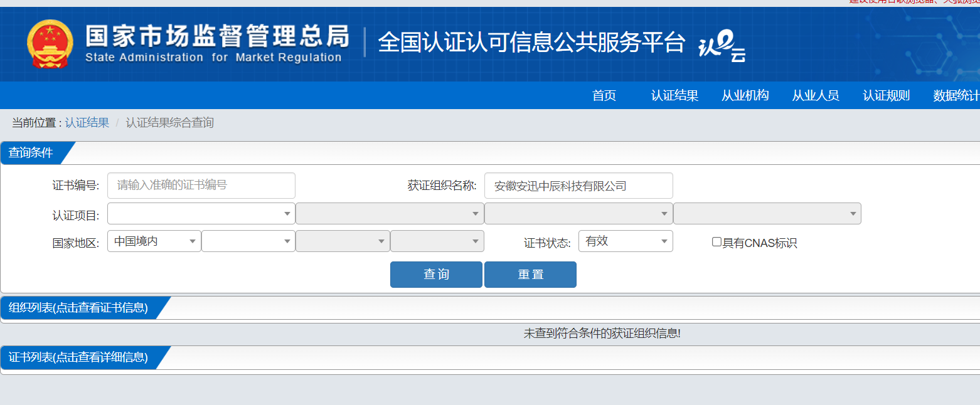The image size is (980, 405).
Task: Open the 认证项目 first dropdown
Action: [x=201, y=213]
